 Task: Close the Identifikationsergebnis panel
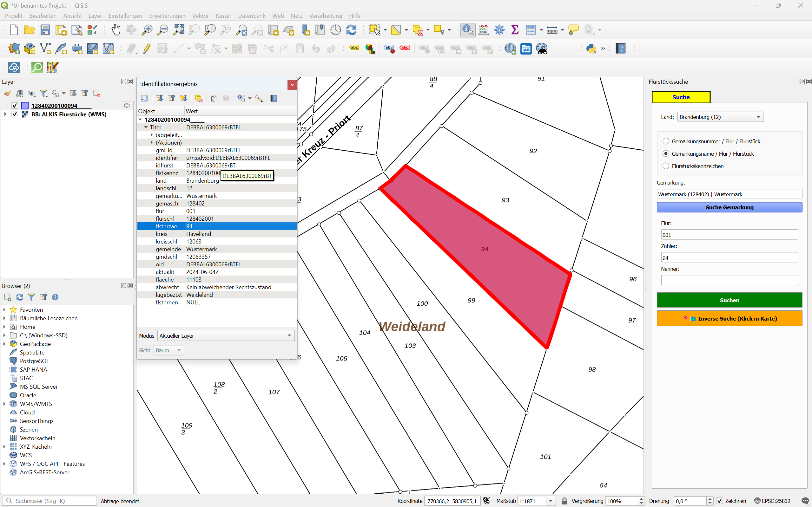(292, 85)
